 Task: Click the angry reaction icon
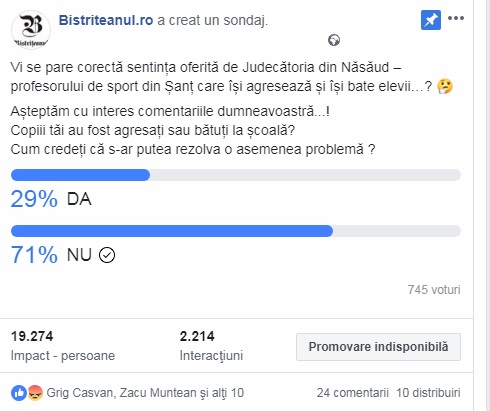click(x=35, y=393)
